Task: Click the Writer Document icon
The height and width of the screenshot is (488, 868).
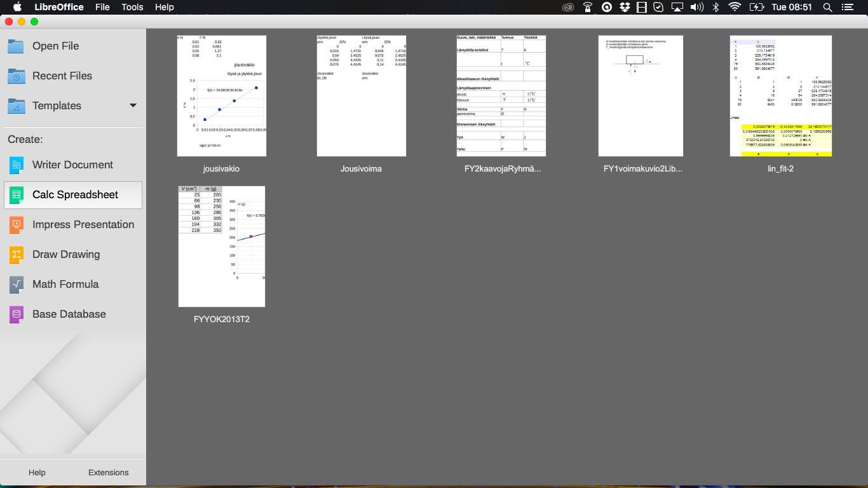Action: (17, 165)
